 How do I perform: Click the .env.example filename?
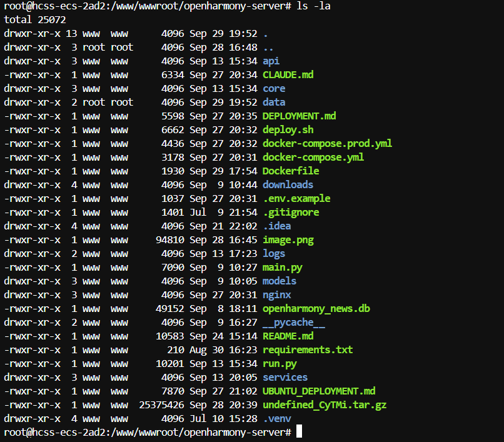[x=296, y=198]
